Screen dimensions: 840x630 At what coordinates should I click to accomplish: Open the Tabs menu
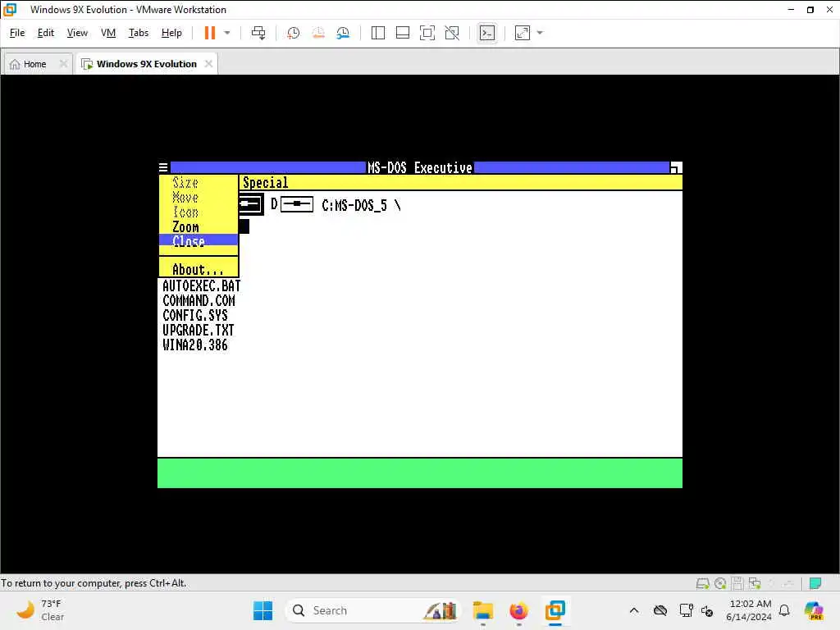(x=138, y=33)
